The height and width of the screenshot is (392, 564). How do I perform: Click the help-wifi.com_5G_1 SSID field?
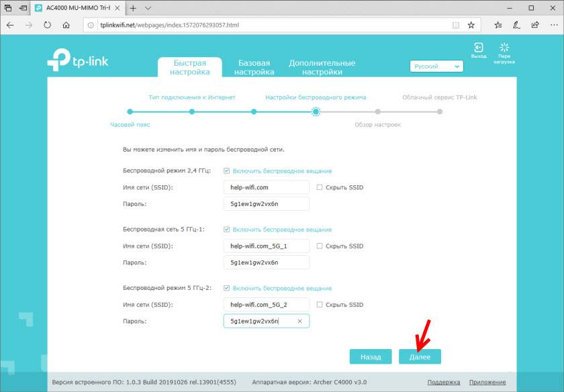pyautogui.click(x=266, y=246)
